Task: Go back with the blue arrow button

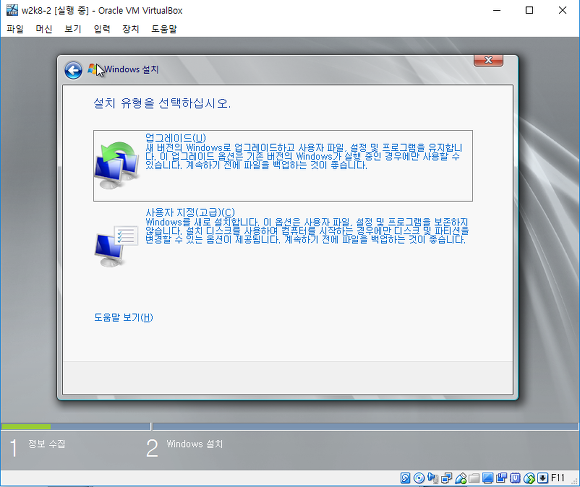Action: pyautogui.click(x=73, y=70)
